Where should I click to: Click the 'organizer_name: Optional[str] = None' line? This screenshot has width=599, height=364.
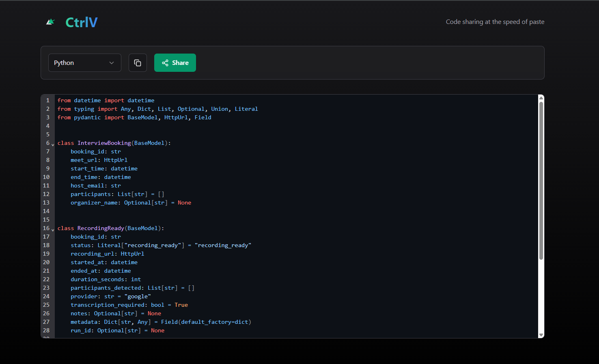(x=131, y=202)
